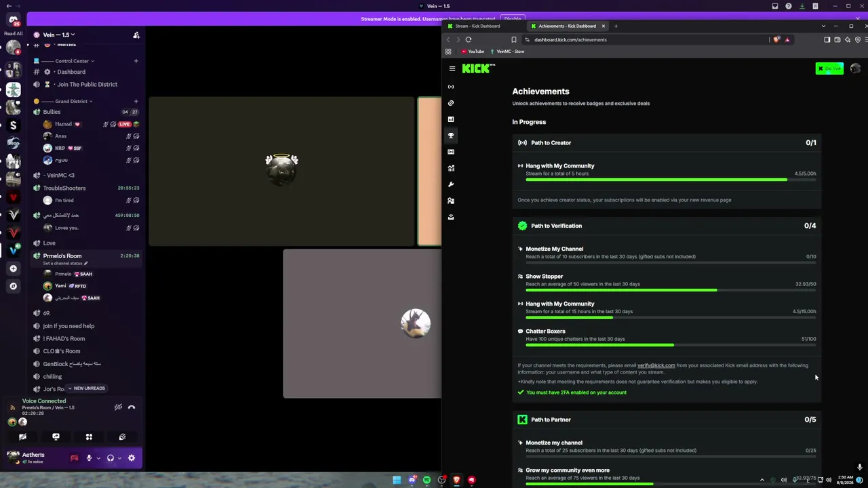Jump to NEW UNREADS in channel list
Viewport: 868px width, 488px height.
pos(87,388)
